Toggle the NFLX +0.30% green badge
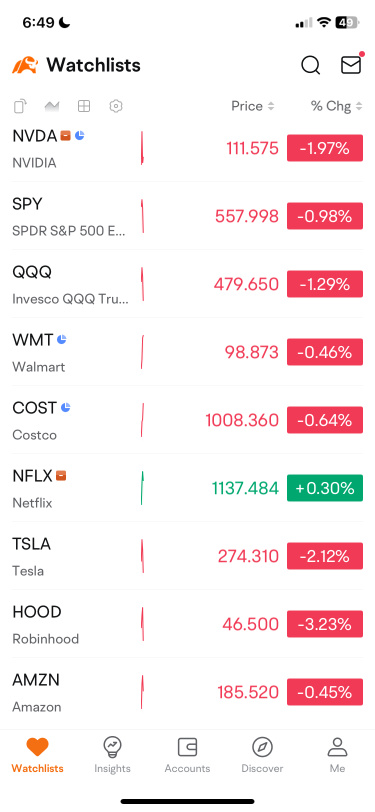375x812 pixels. [325, 488]
